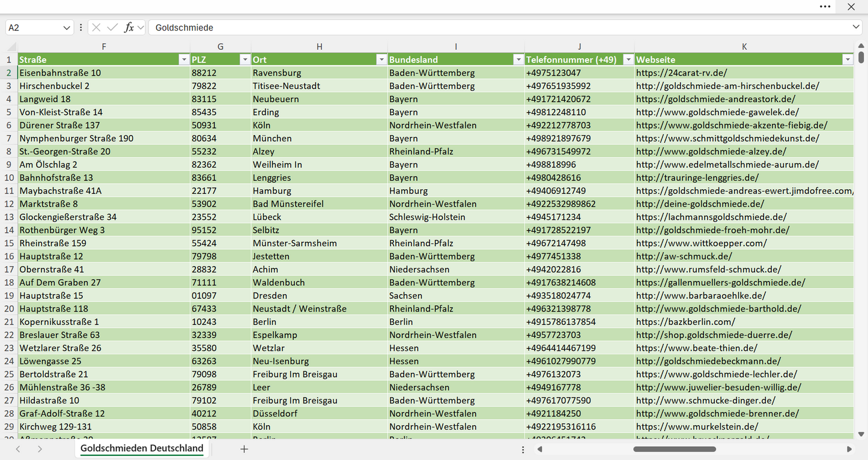868x460 pixels.
Task: Expand the formula bar with chevron
Action: tap(856, 28)
